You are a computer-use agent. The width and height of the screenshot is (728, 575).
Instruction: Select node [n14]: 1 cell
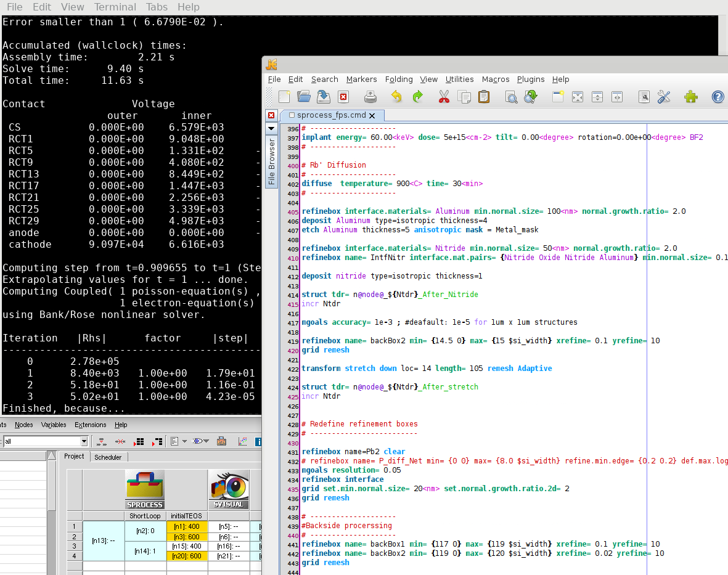[x=145, y=552]
